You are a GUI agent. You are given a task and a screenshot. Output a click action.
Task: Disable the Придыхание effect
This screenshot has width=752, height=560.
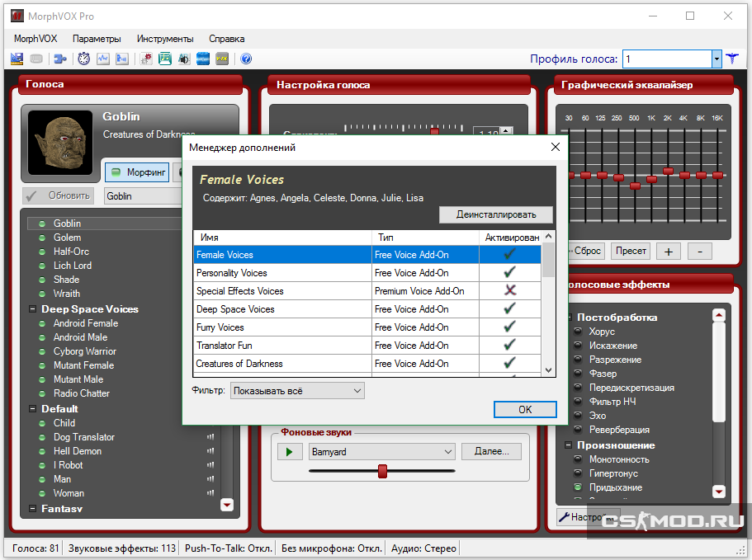click(x=579, y=487)
